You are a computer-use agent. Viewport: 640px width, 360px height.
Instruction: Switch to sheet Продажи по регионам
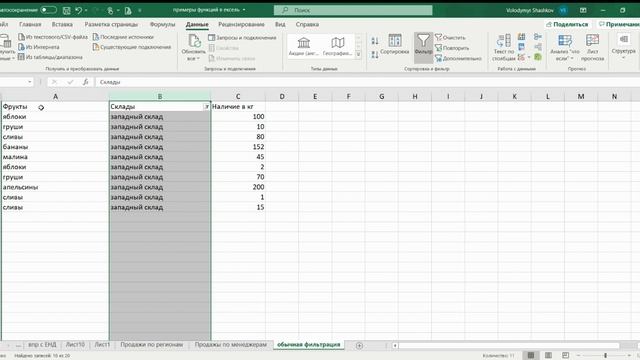(x=151, y=345)
